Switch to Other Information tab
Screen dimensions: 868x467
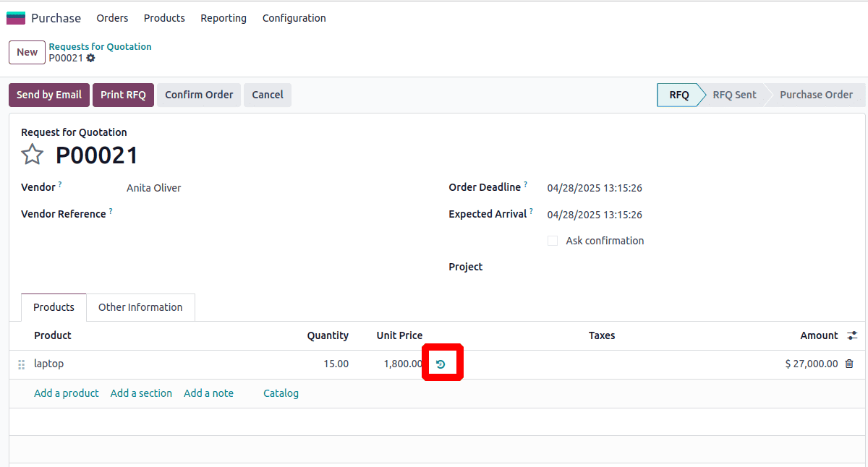140,307
